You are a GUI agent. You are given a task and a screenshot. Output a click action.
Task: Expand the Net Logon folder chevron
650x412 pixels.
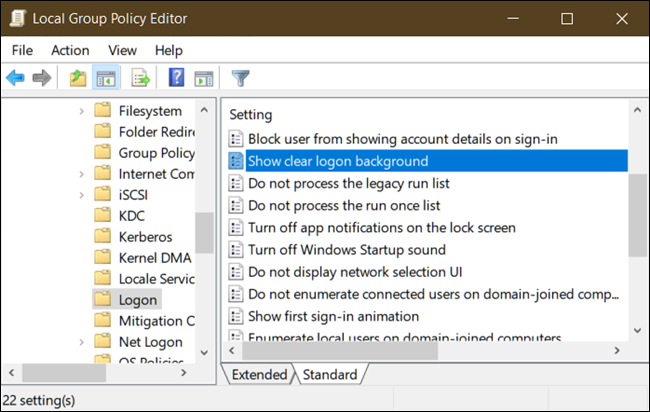pos(82,342)
